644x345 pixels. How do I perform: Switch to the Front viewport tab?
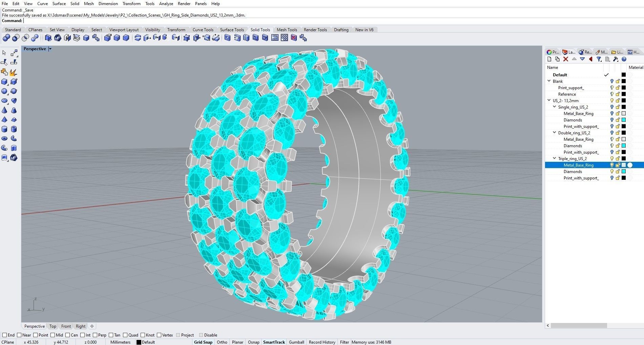[x=66, y=326]
